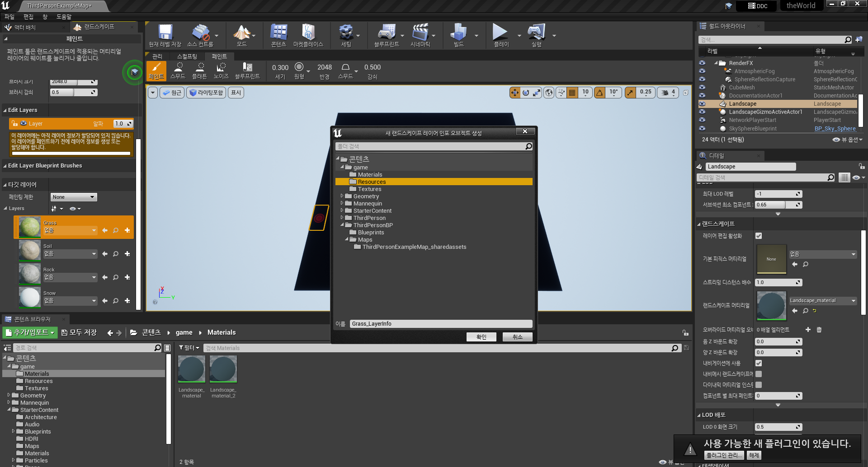The image size is (868, 467).
Task: Switch to the landscape Sculpt tab
Action: (x=187, y=56)
